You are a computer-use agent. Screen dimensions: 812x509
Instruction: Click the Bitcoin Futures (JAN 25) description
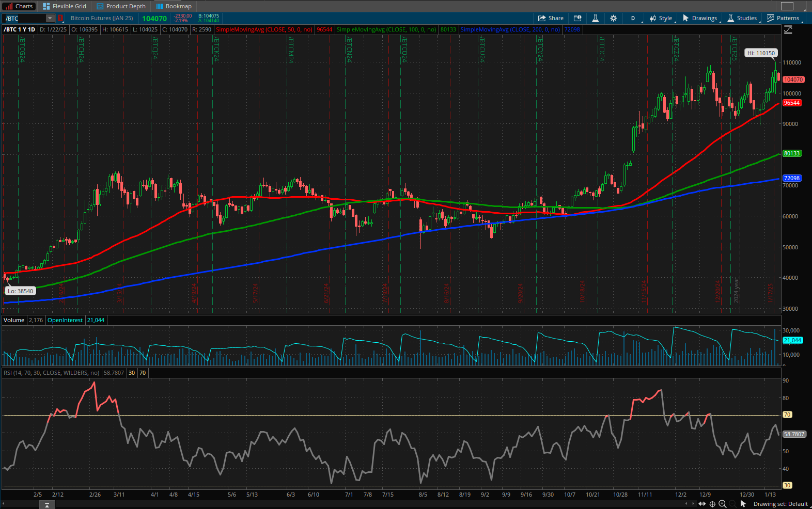pyautogui.click(x=102, y=18)
